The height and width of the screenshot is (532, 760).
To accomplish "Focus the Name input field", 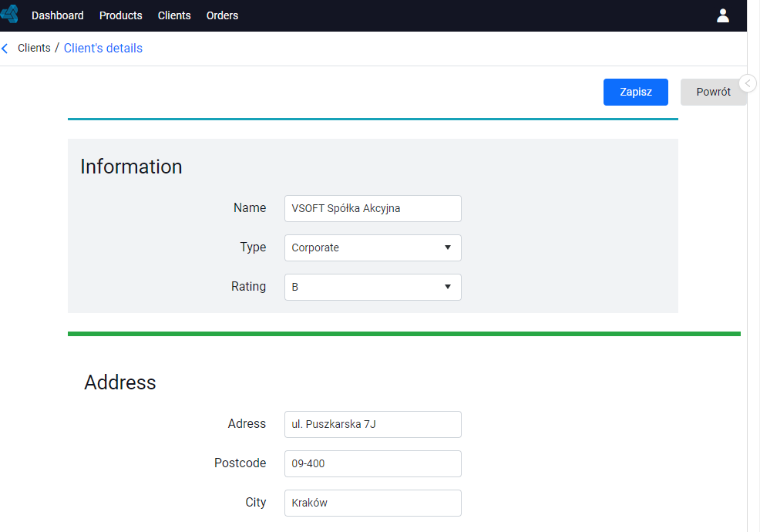I will [373, 208].
